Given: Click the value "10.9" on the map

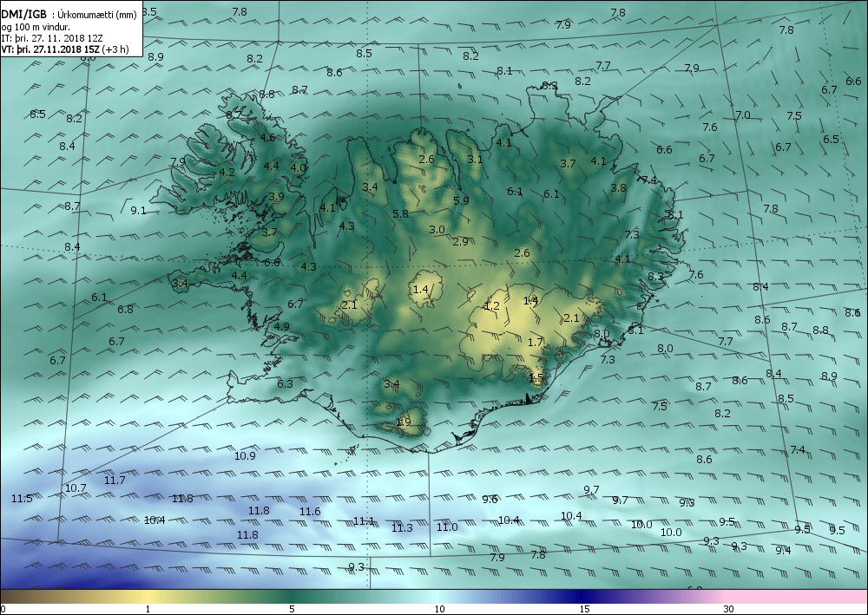Looking at the screenshot, I should coord(245,455).
